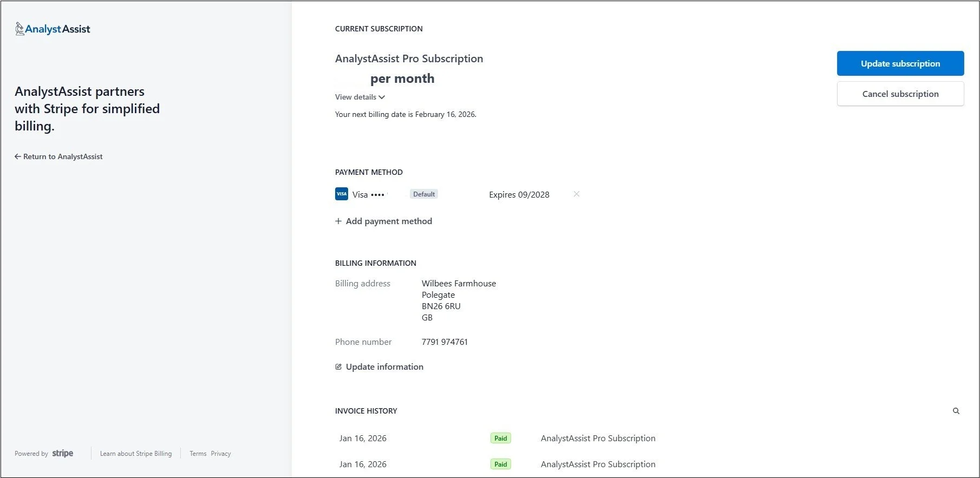Click the Default badge on Visa card

[424, 194]
